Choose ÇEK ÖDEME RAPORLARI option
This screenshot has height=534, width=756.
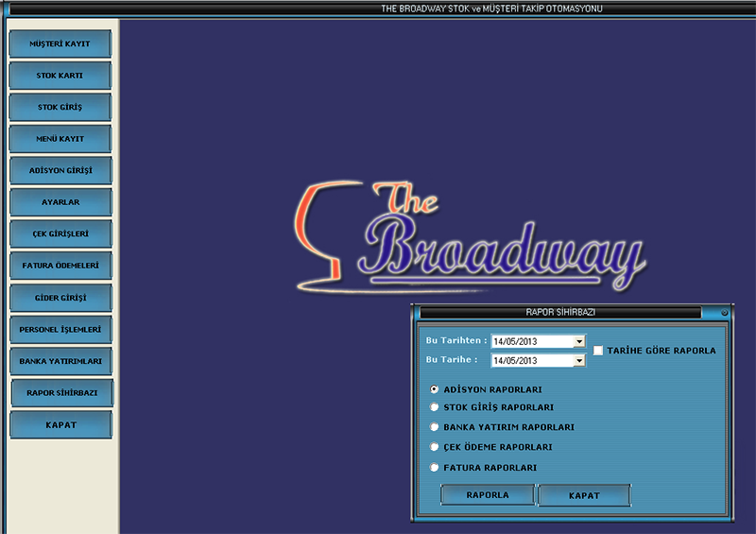coord(435,447)
